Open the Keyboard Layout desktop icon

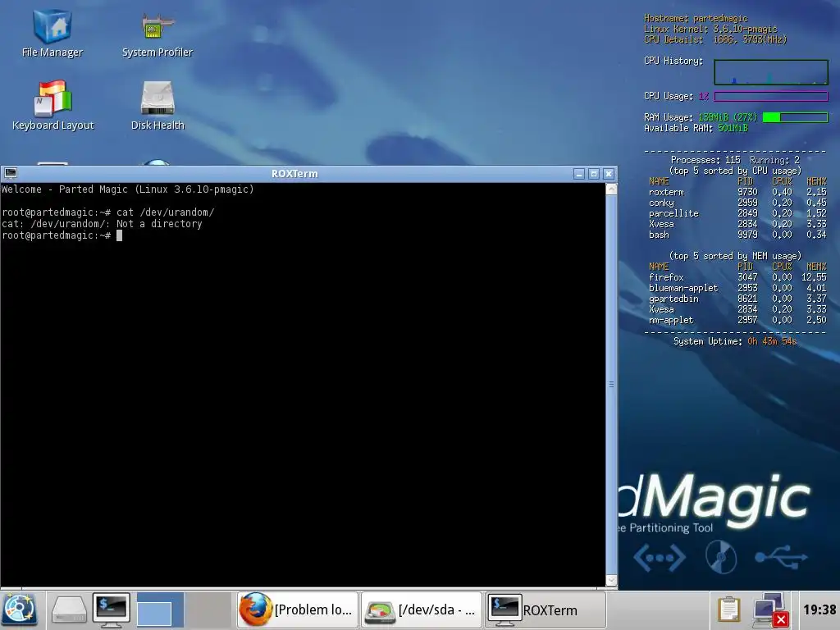click(52, 106)
